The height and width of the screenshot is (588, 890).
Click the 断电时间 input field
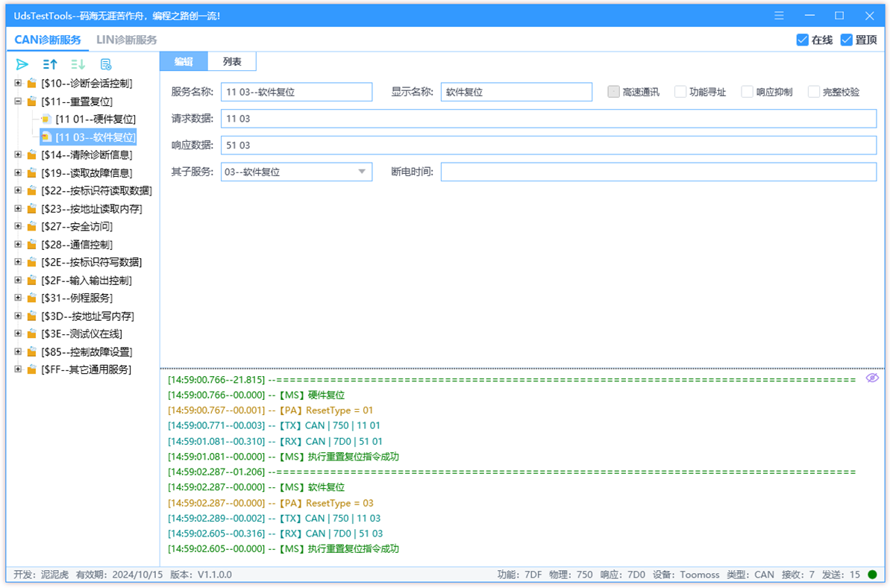pos(659,172)
